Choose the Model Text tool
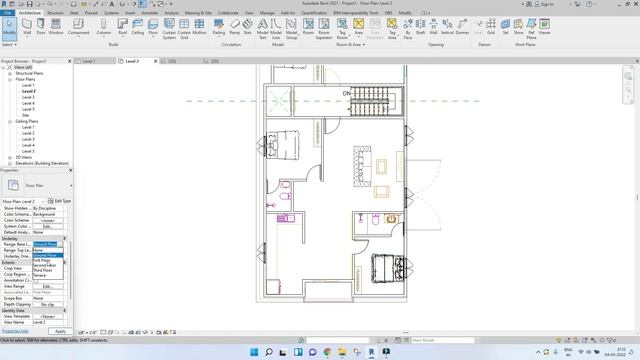 [262, 29]
